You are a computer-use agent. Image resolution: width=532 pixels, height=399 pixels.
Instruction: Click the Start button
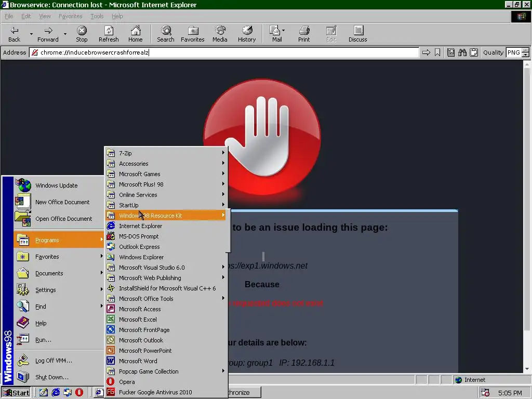(x=16, y=393)
